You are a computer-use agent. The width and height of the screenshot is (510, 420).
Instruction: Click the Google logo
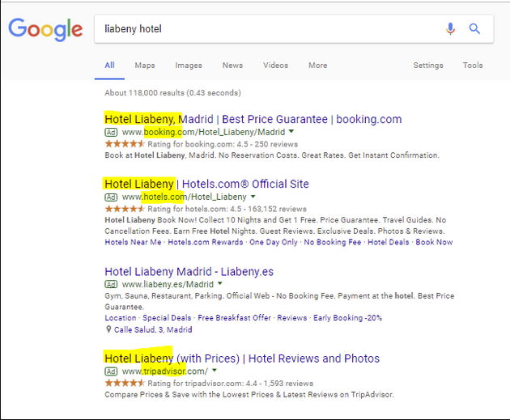[45, 29]
